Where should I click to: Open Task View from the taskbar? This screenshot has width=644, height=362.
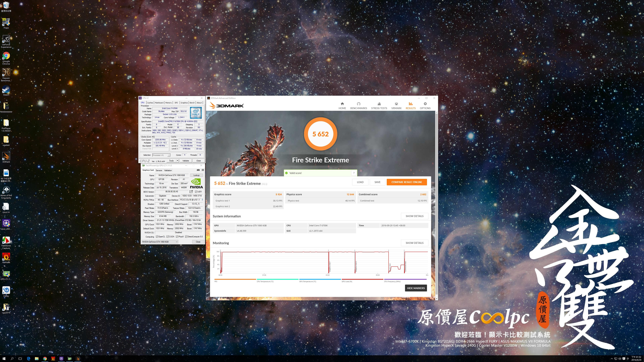click(x=20, y=359)
